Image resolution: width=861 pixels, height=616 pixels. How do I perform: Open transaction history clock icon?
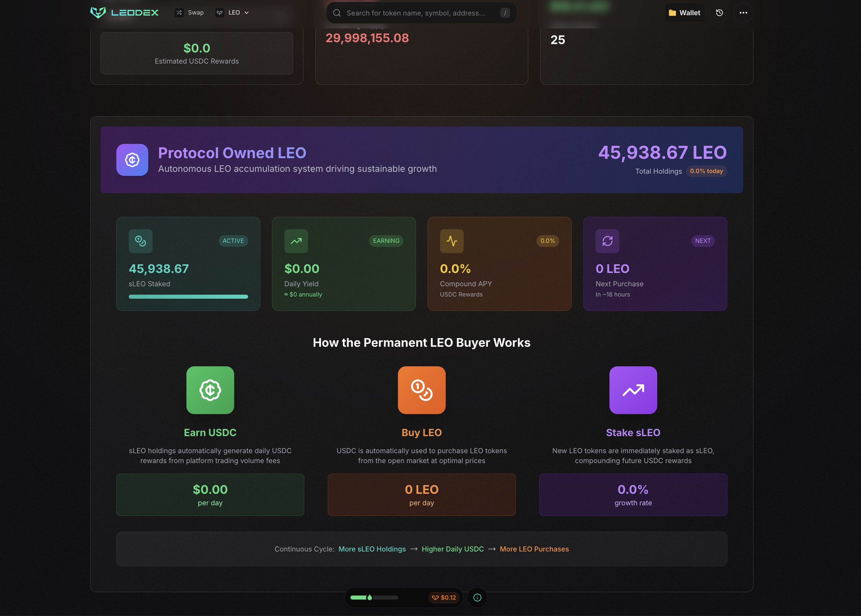tap(719, 13)
